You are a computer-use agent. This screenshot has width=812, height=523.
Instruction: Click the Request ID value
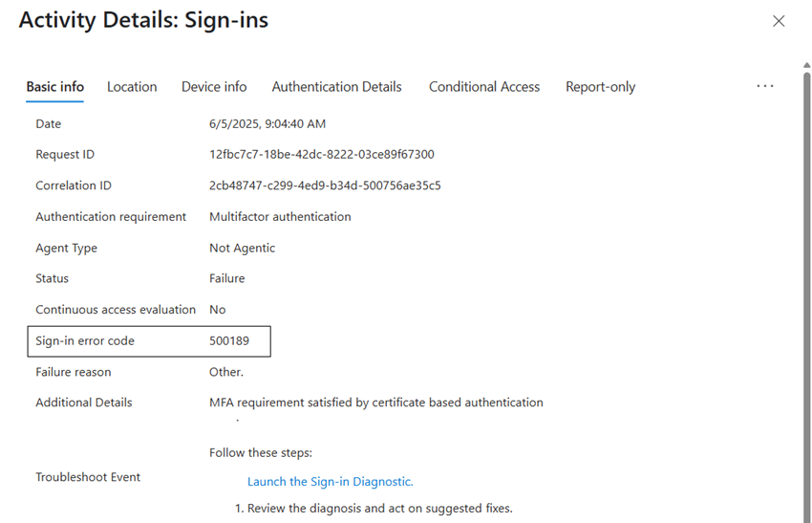tap(322, 155)
